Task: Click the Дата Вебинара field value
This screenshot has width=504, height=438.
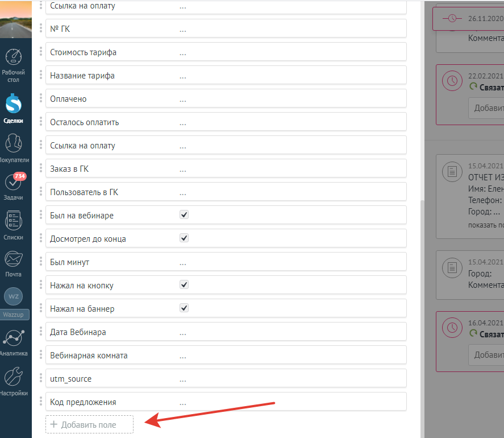Action: 183,332
